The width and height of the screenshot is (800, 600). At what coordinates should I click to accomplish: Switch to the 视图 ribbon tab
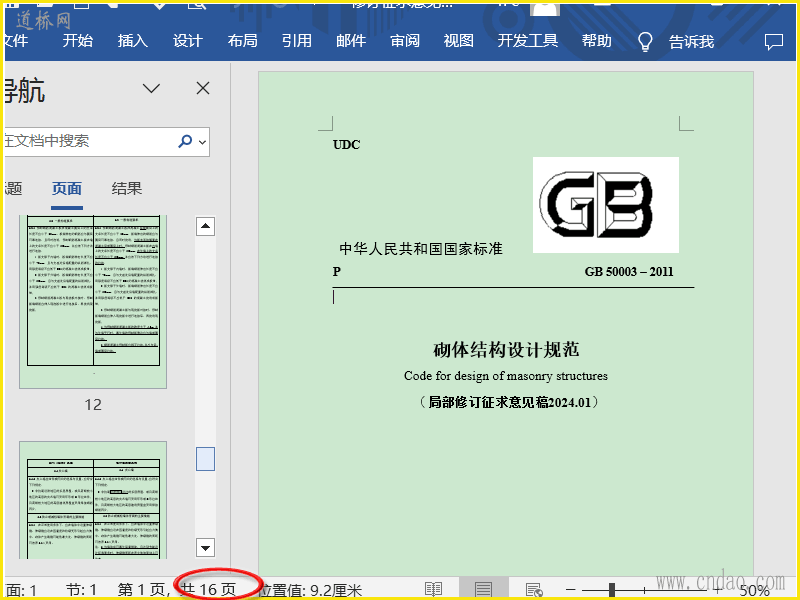[459, 41]
